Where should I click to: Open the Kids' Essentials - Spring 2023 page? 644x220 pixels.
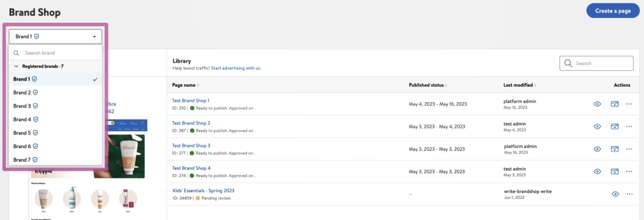pyautogui.click(x=203, y=191)
